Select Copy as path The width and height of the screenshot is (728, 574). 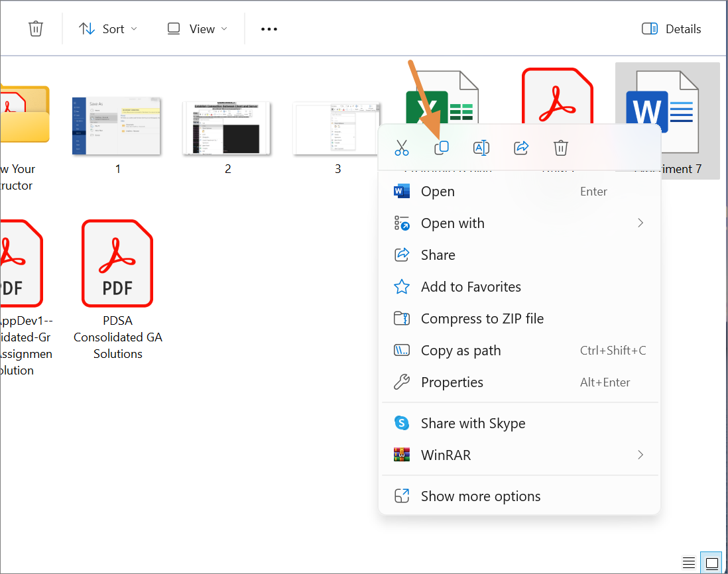click(x=519, y=351)
